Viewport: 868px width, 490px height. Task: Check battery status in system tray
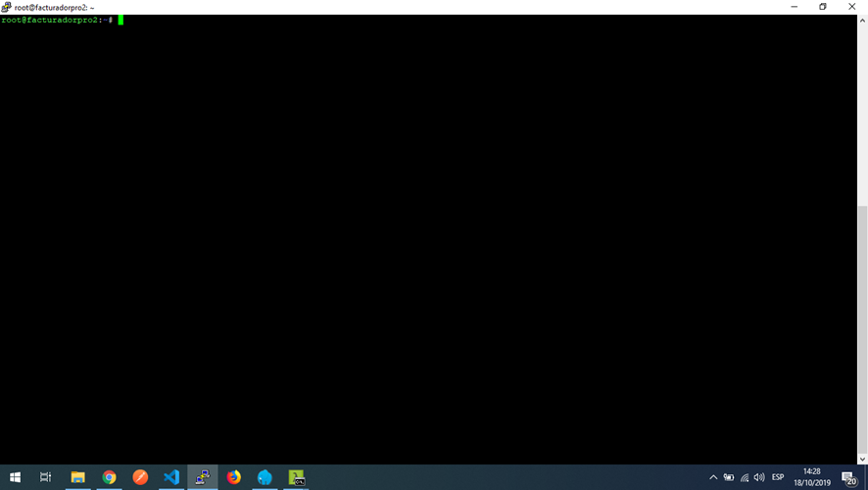pos(728,477)
